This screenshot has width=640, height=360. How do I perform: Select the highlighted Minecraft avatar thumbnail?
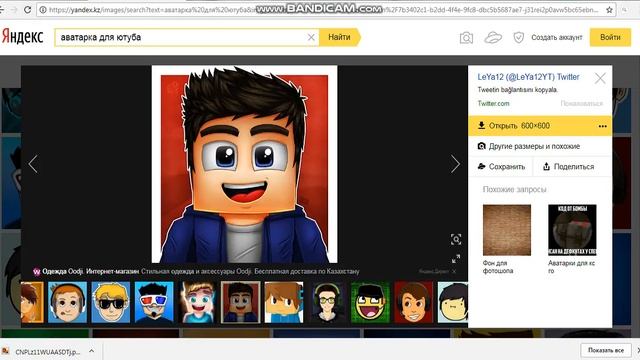(240, 302)
